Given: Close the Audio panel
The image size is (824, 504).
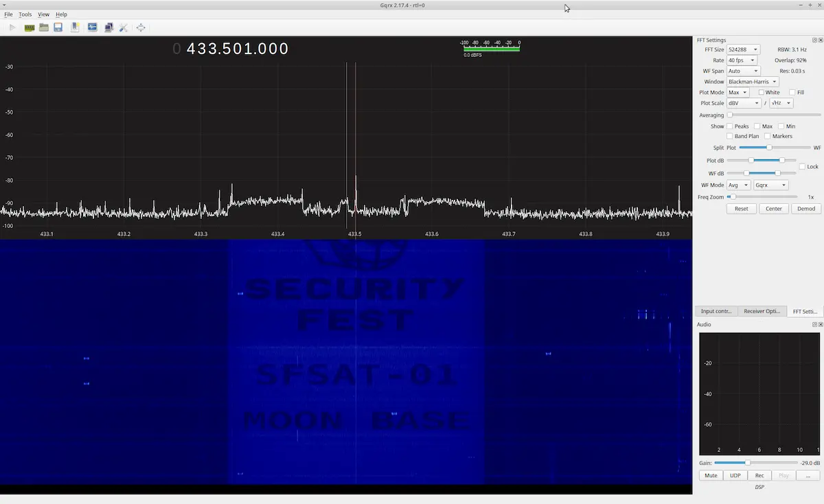Looking at the screenshot, I should (821, 324).
